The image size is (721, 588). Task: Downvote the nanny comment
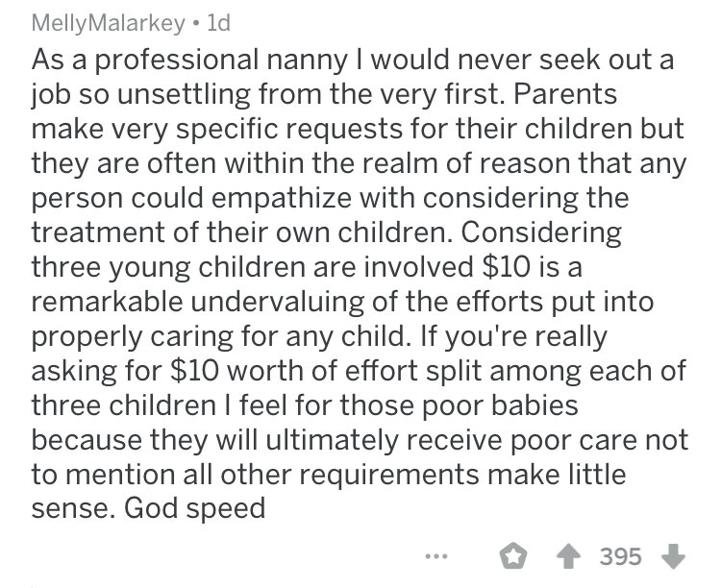point(673,556)
